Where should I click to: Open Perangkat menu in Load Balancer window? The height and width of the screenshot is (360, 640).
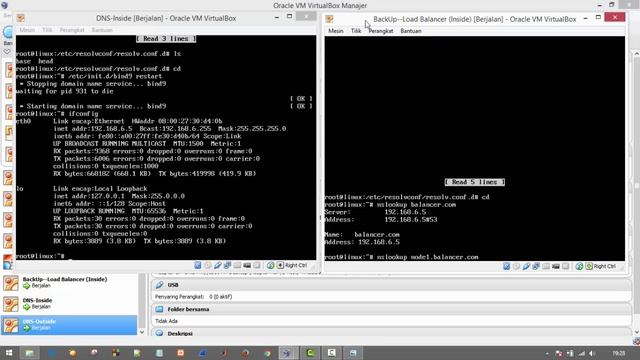381,31
